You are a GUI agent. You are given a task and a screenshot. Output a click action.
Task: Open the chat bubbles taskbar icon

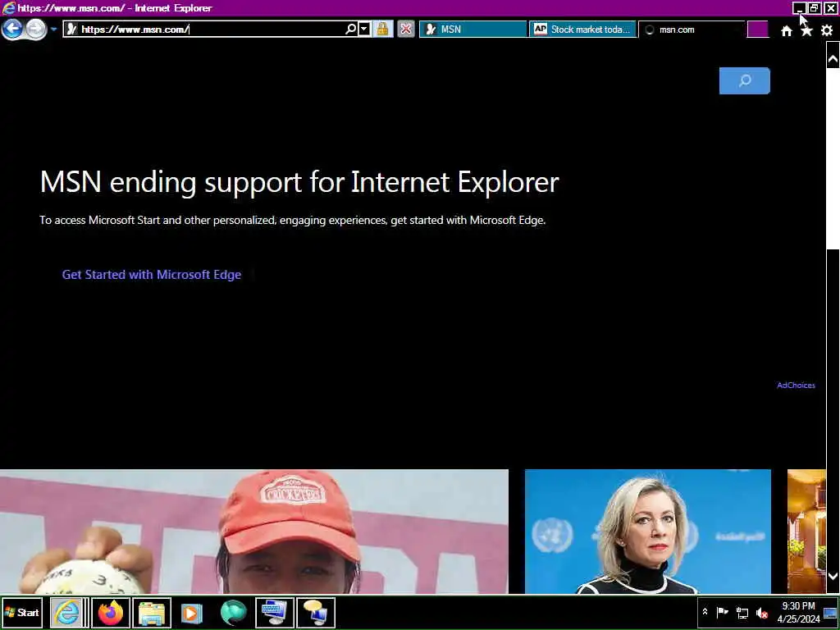click(x=316, y=612)
